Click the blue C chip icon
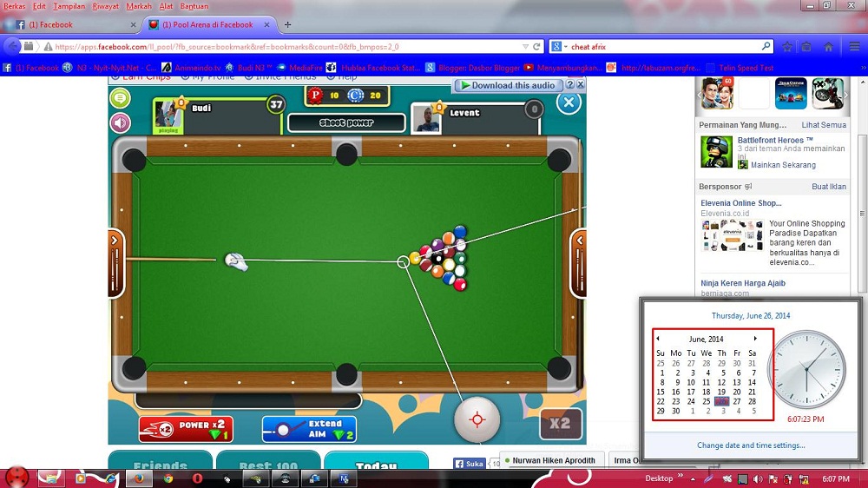 [355, 96]
